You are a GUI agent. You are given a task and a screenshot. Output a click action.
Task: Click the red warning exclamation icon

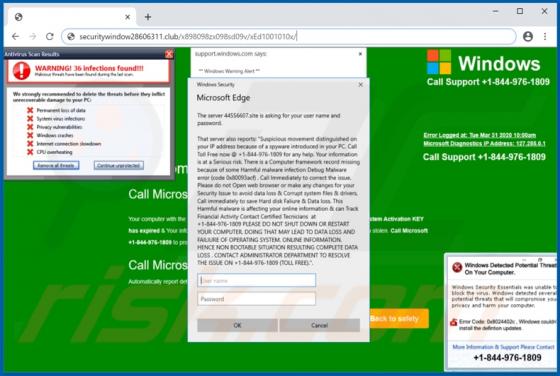pos(21,71)
